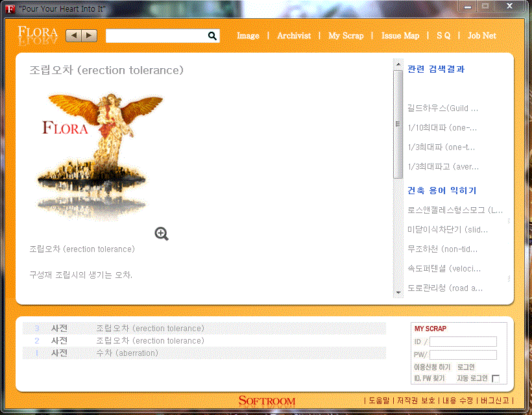Screen dimensions: 532x415
Task: Click the red F title bar icon
Action: point(10,9)
